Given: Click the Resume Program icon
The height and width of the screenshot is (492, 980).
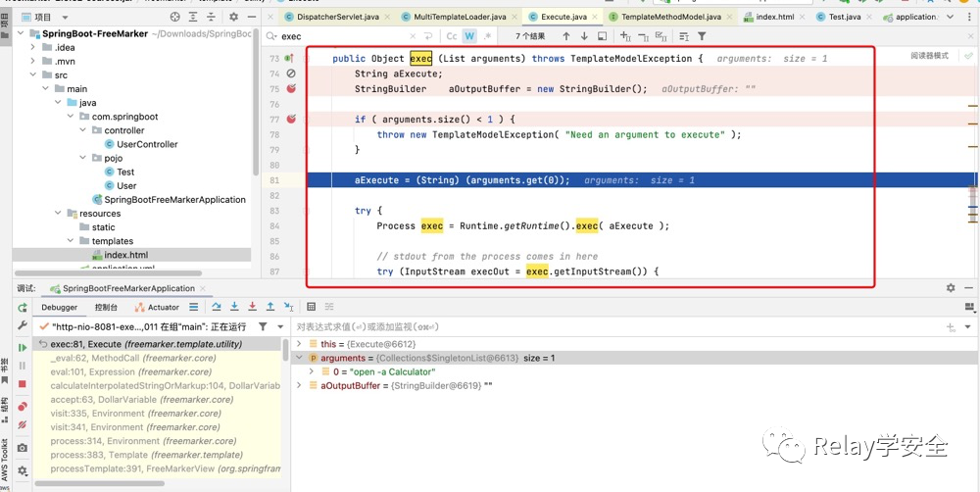Looking at the screenshot, I should point(23,348).
